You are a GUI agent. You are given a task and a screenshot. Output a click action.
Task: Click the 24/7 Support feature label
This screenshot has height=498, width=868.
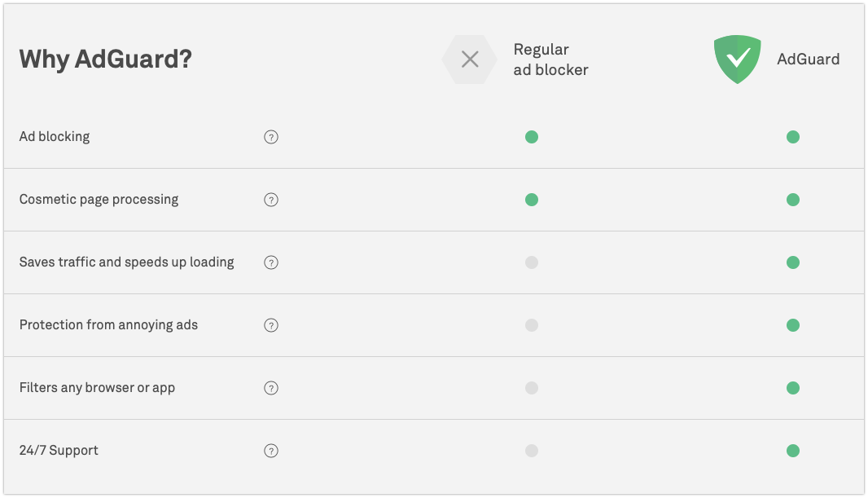[59, 451]
